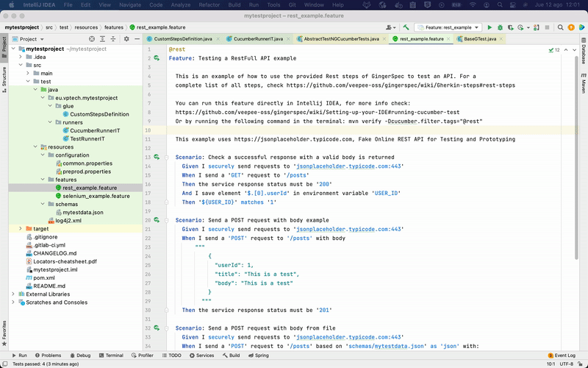Open the Favorites side tool window
The width and height of the screenshot is (588, 368).
coord(4,333)
